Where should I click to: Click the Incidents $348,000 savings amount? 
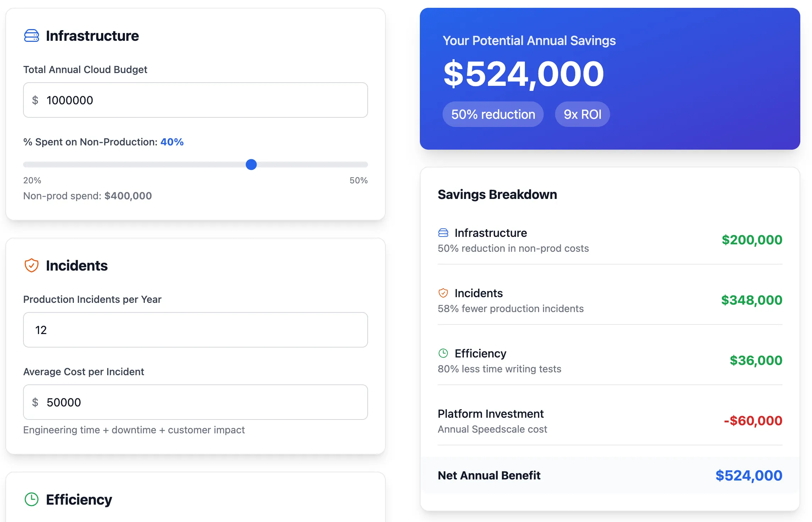pos(751,300)
